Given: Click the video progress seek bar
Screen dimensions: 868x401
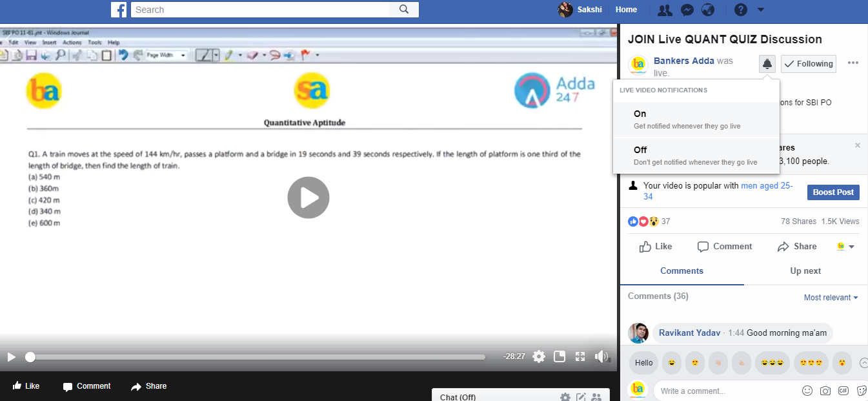Looking at the screenshot, I should [258, 356].
